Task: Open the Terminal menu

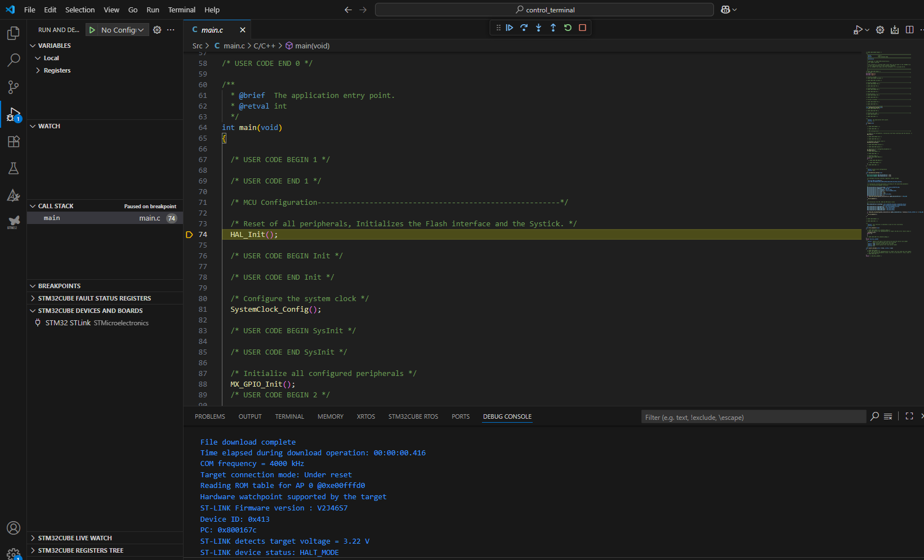Action: pyautogui.click(x=181, y=10)
